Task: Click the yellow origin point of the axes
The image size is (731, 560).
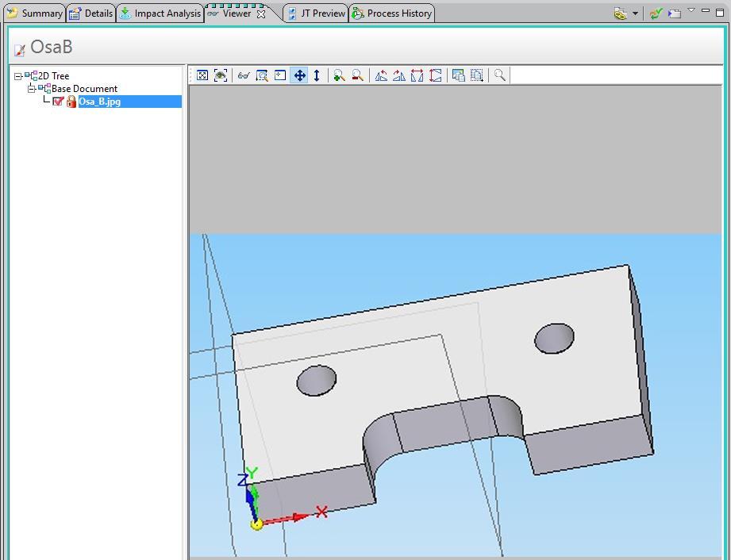Action: [256, 524]
